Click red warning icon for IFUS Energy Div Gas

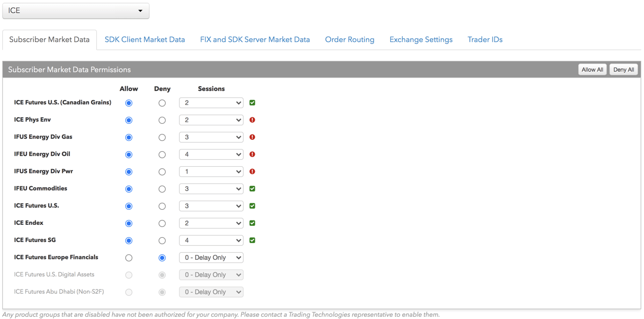point(252,137)
